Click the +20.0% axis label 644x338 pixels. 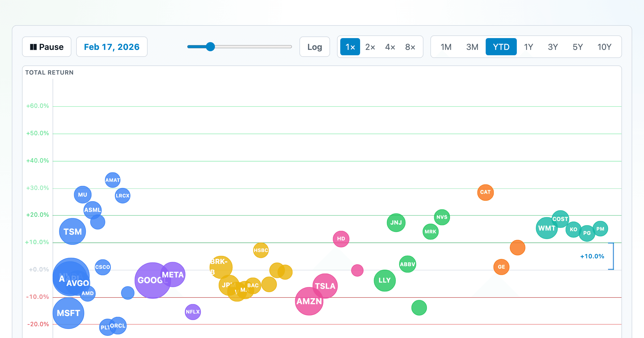click(x=38, y=215)
